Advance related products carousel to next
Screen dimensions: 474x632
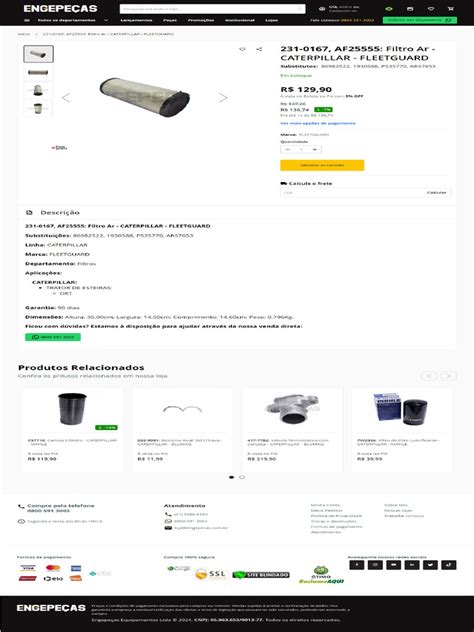(x=447, y=376)
